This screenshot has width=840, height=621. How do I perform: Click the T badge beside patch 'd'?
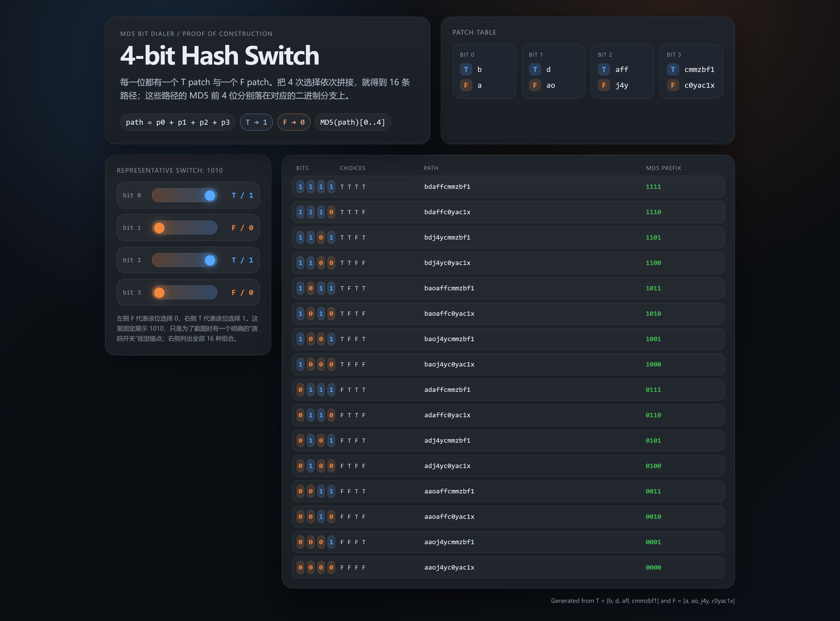[x=535, y=70]
